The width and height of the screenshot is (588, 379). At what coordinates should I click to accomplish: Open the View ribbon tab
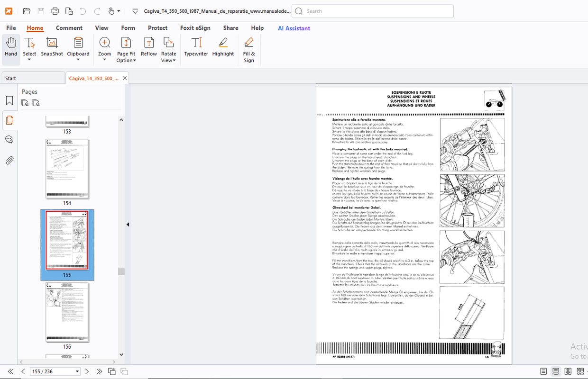click(101, 27)
